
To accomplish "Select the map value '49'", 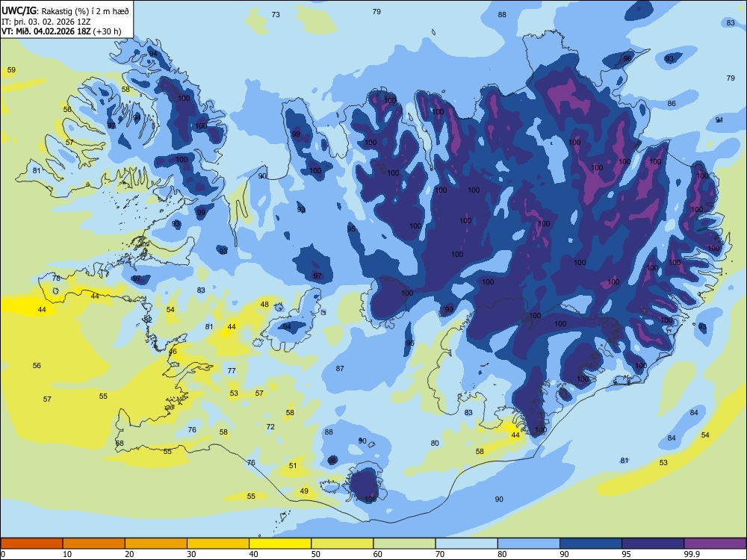I will [x=304, y=491].
